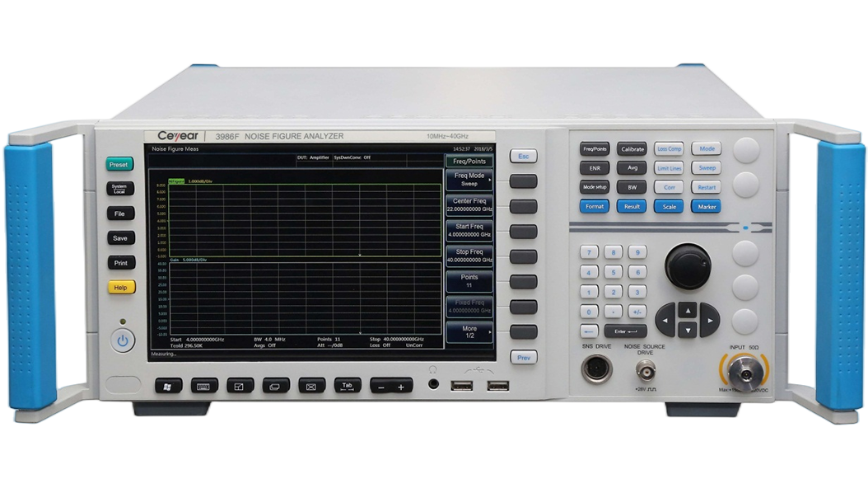
Task: Open the on-screen keyboard key
Action: click(x=204, y=386)
